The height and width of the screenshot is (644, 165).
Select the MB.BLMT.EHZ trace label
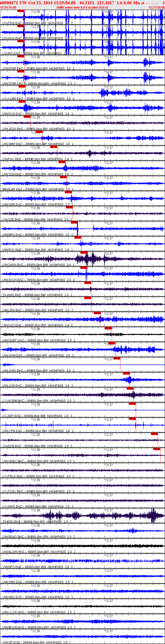pyautogui.click(x=38, y=189)
